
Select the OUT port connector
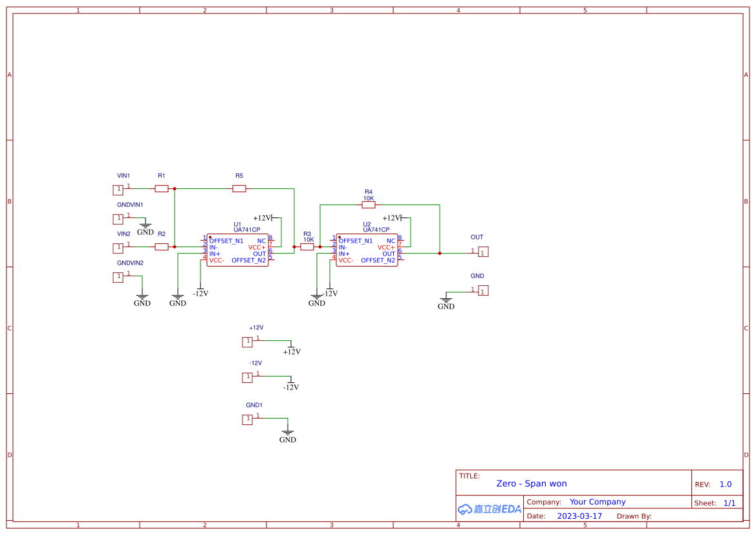pyautogui.click(x=483, y=252)
